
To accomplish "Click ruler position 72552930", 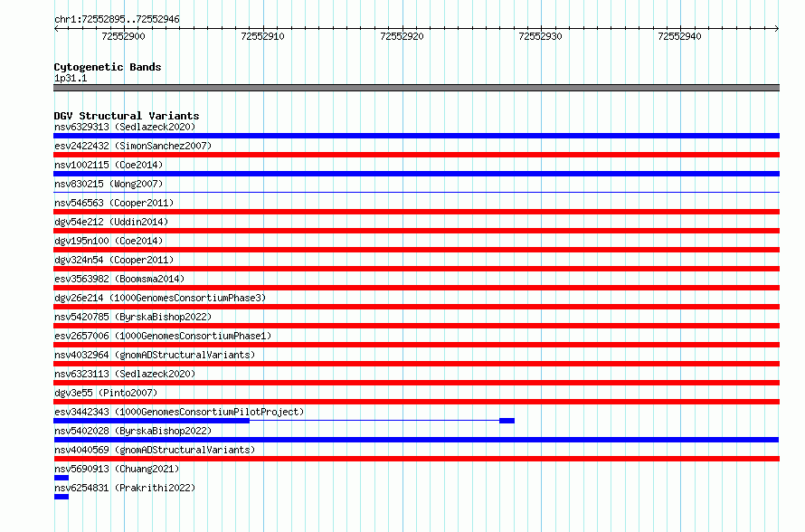I will 541,36.
